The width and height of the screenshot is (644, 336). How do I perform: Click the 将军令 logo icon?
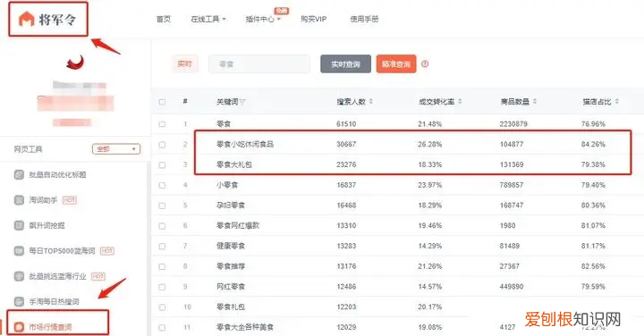pyautogui.click(x=27, y=20)
